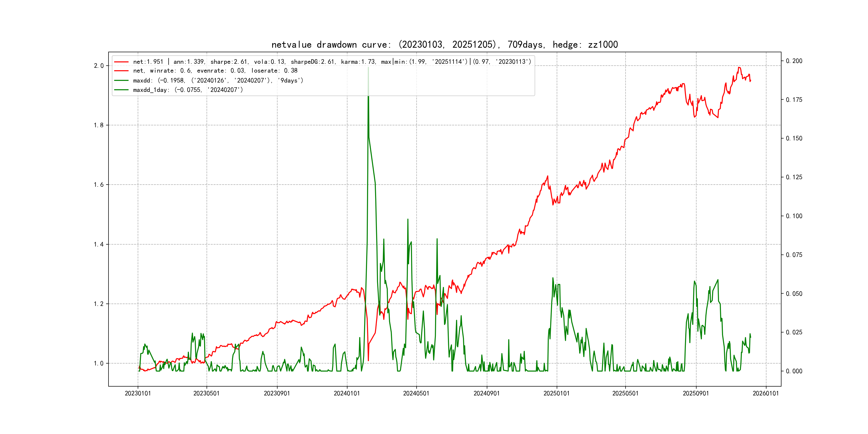The width and height of the screenshot is (868, 434).
Task: Click the 1.0 left y-axis label
Action: 99,363
